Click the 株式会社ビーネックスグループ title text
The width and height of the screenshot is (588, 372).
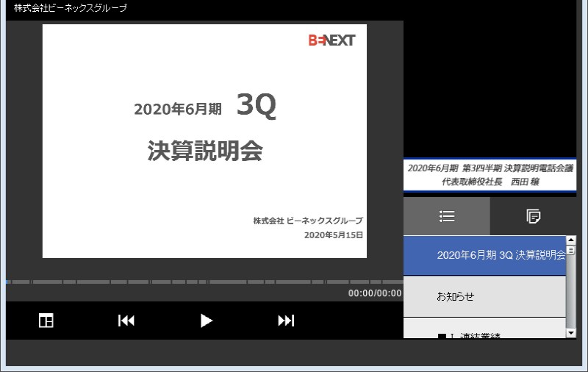click(71, 8)
